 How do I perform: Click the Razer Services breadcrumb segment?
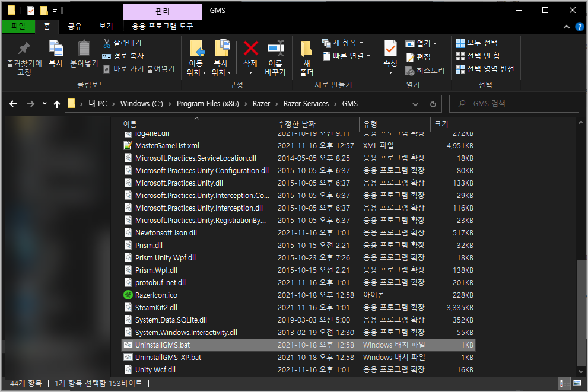[306, 104]
